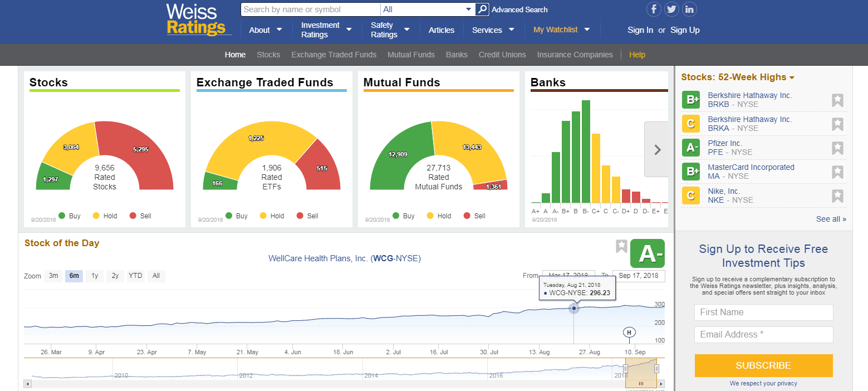868x391 pixels.
Task: Open the Insurance Companies tab
Action: [x=575, y=55]
